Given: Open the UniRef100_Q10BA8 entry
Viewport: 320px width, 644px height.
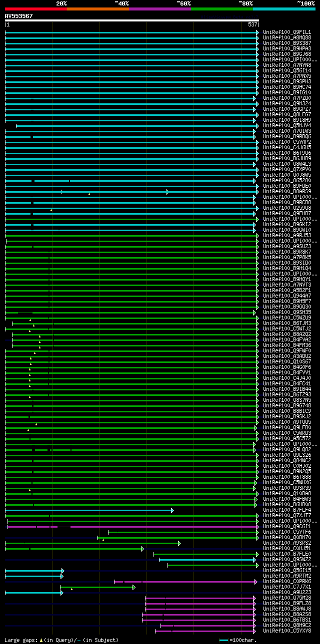Looking at the screenshot, I should (287, 493).
